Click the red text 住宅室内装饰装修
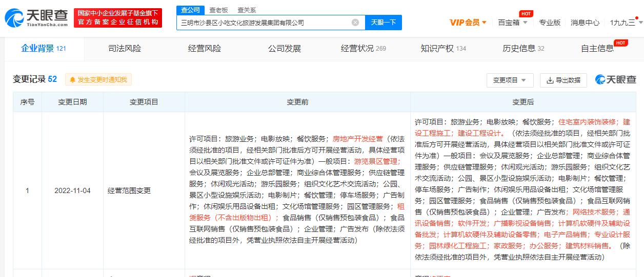The width and height of the screenshot is (644, 277). [587, 122]
